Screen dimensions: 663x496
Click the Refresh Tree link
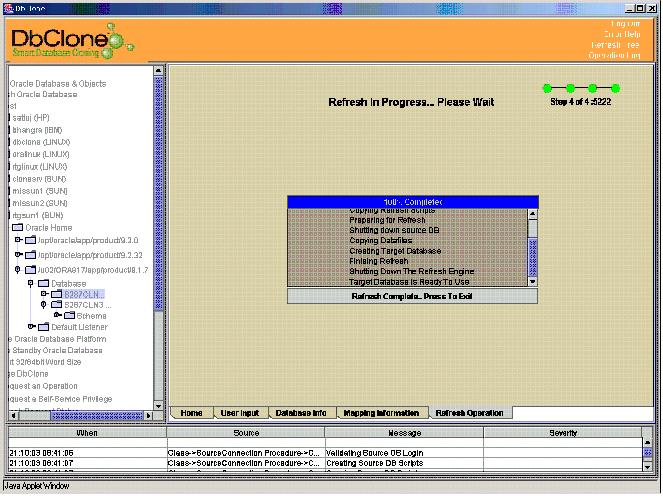[x=616, y=45]
